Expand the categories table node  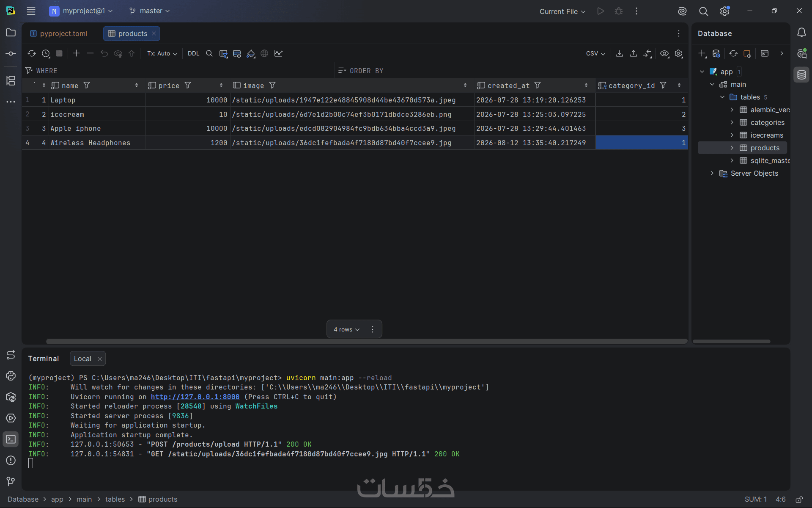(x=732, y=122)
